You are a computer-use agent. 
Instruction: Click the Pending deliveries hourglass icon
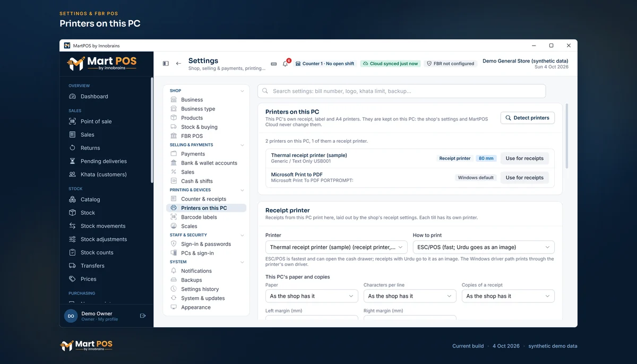click(72, 161)
